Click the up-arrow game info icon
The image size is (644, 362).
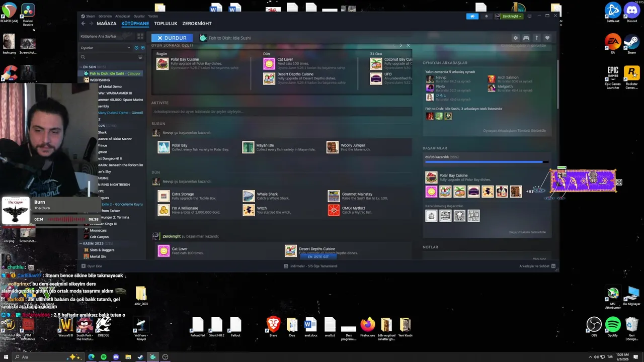(536, 38)
